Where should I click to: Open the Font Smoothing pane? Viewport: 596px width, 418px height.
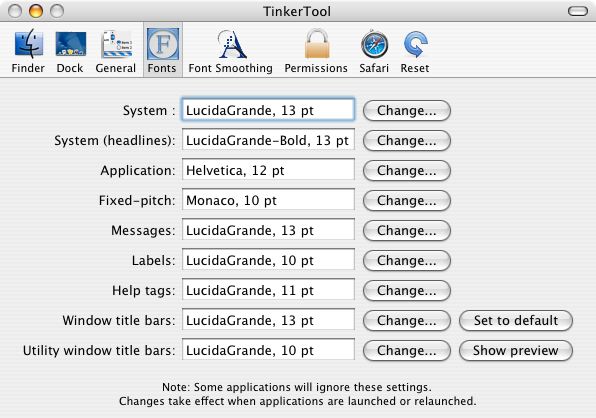coord(231,51)
